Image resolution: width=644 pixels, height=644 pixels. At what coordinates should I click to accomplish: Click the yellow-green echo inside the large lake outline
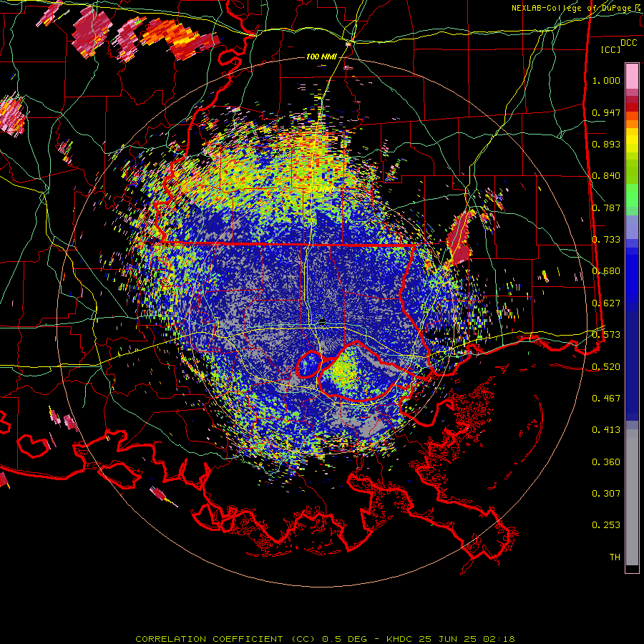[344, 370]
